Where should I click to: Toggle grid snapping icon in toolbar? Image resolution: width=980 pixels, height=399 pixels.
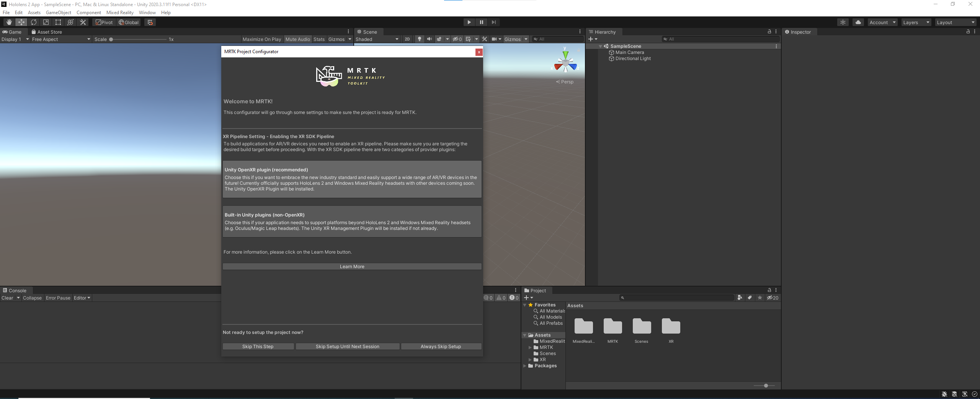[x=150, y=22]
